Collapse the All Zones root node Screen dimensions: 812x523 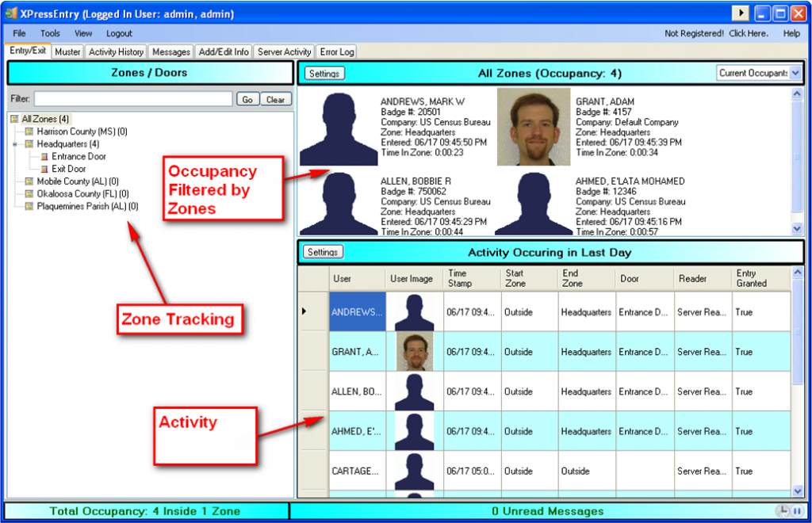tap(15, 118)
